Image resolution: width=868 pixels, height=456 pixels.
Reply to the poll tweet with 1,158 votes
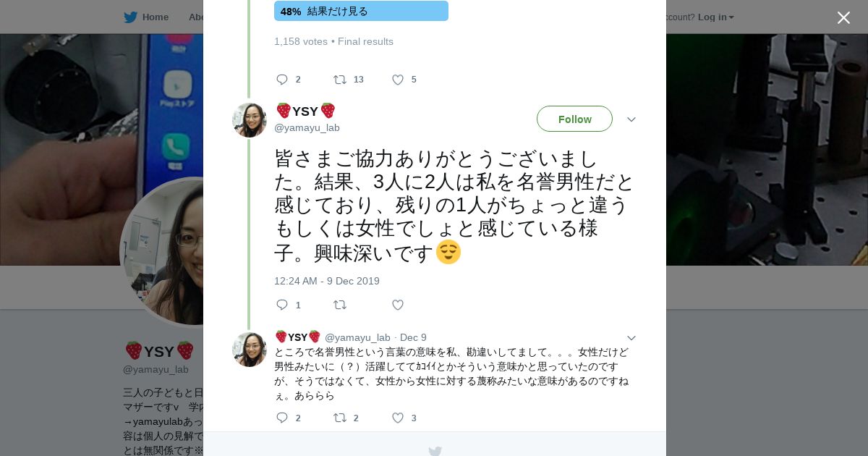coord(282,80)
